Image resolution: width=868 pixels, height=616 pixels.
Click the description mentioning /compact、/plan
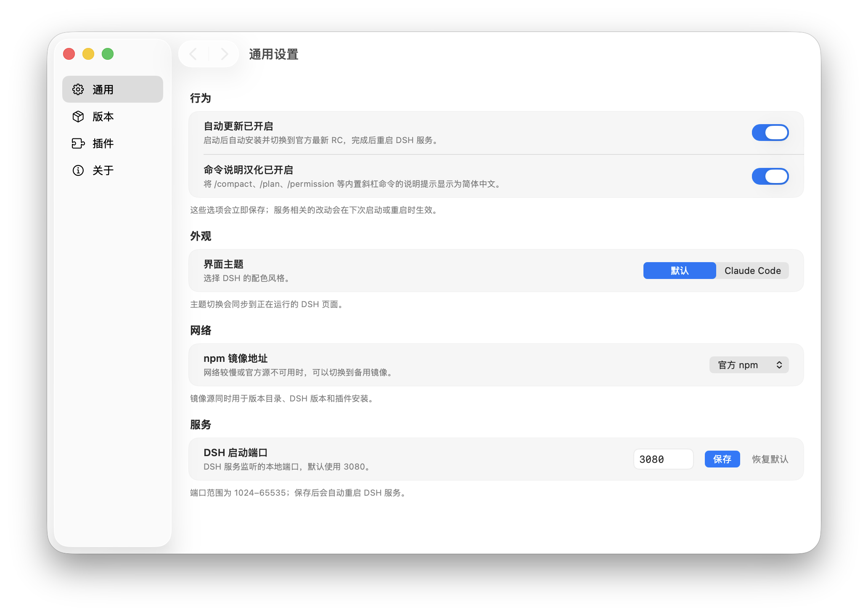tap(353, 184)
